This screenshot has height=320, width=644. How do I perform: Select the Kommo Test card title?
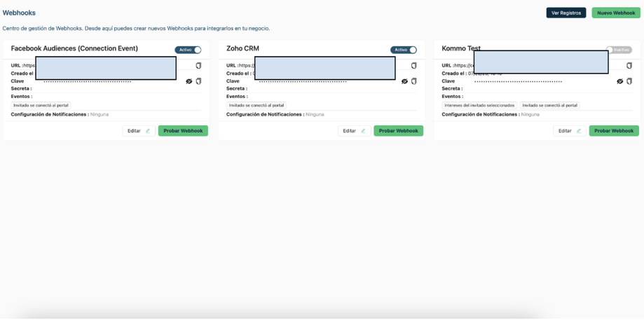(x=461, y=48)
